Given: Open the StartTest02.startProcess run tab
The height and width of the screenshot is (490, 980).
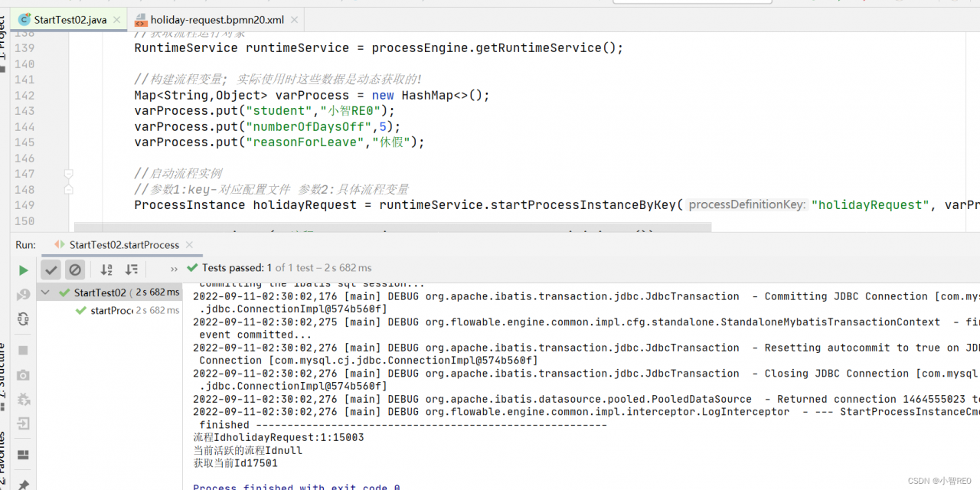Looking at the screenshot, I should tap(124, 245).
